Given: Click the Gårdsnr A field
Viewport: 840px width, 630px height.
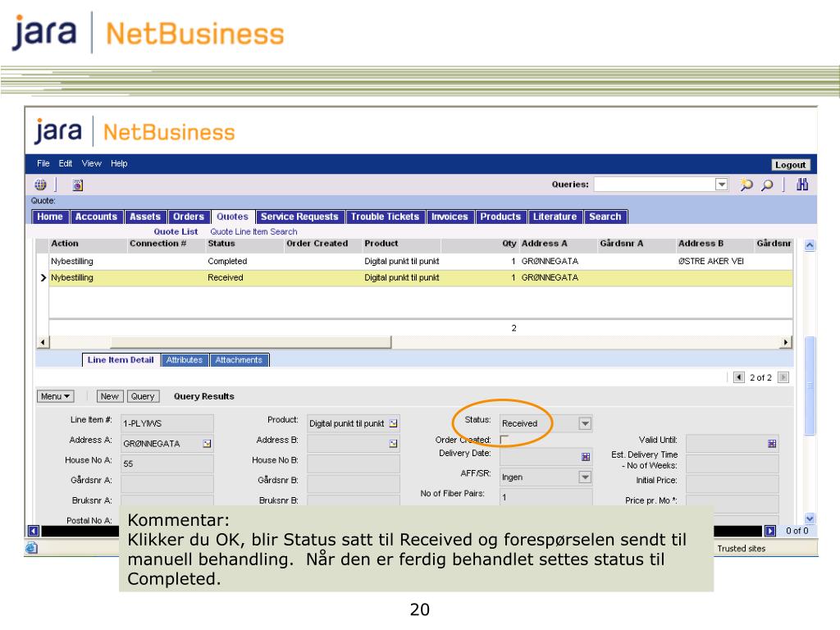Looking at the screenshot, I should [x=167, y=484].
